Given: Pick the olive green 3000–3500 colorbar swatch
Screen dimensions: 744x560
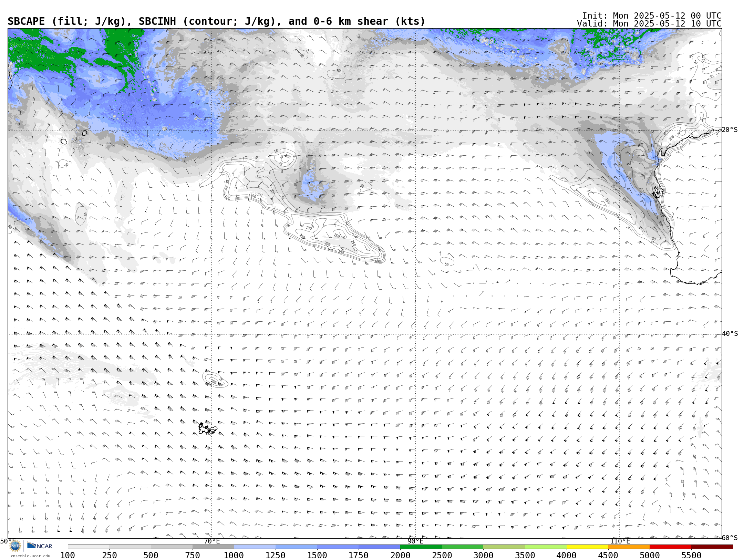Looking at the screenshot, I should pos(504,547).
